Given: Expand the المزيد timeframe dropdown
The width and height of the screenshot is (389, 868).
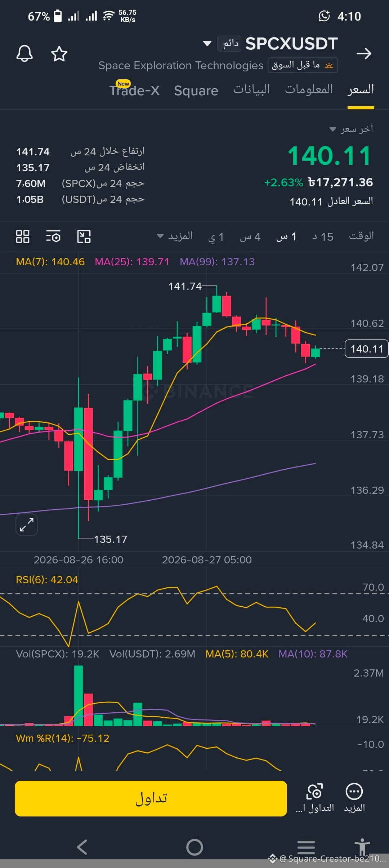Looking at the screenshot, I should point(175,236).
